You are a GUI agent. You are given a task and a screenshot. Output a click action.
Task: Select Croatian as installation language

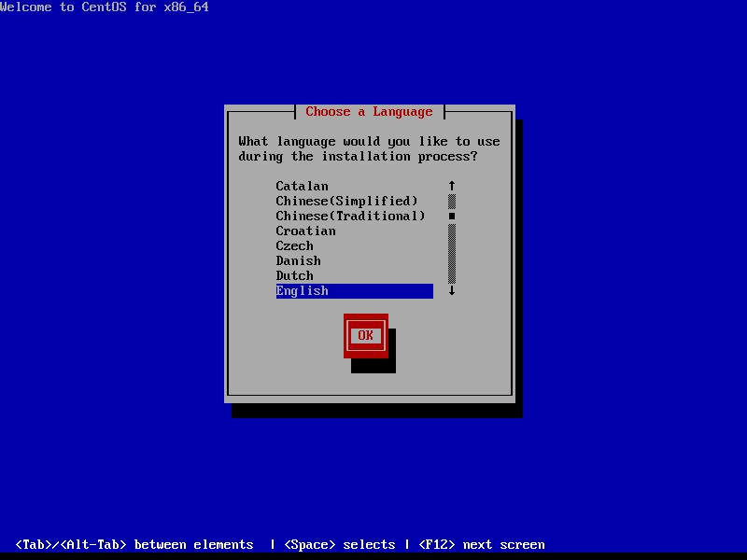(x=355, y=231)
